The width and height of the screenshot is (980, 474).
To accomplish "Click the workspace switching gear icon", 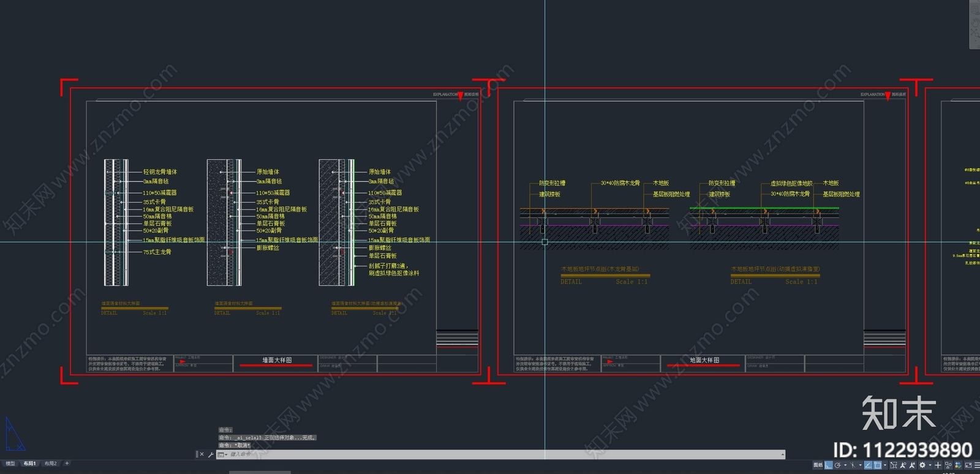I will (x=922, y=465).
